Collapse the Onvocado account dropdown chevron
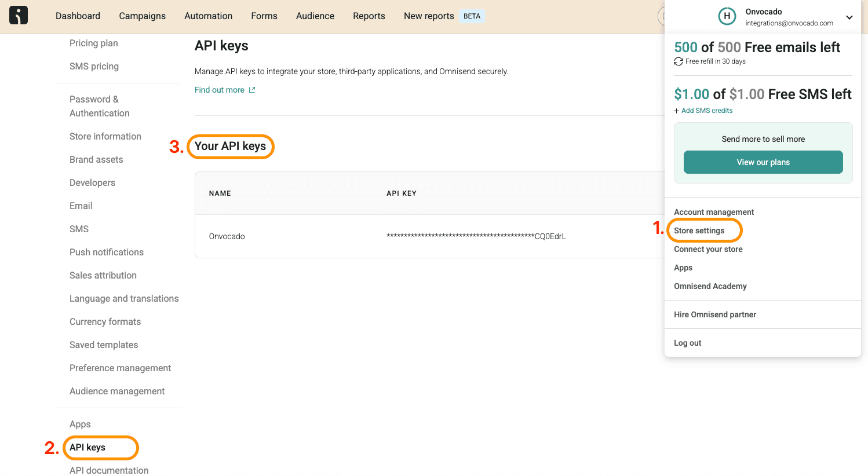Image resolution: width=868 pixels, height=476 pixels. (849, 17)
